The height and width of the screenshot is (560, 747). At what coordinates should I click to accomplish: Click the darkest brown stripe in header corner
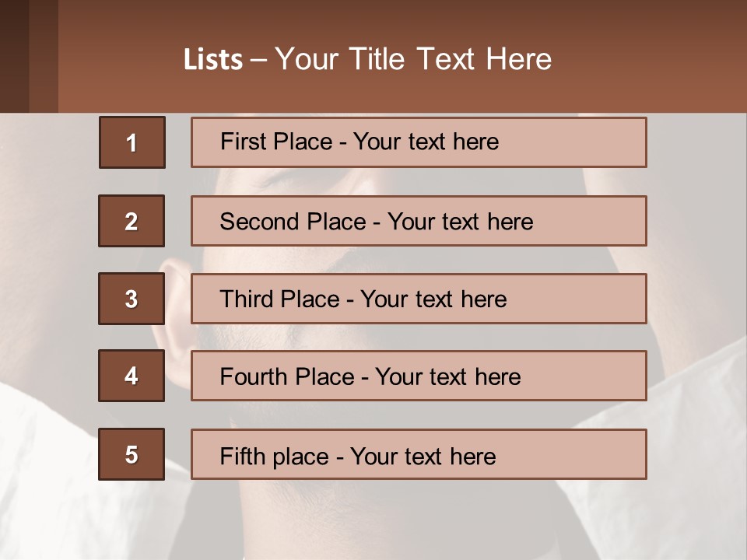pos(14,56)
